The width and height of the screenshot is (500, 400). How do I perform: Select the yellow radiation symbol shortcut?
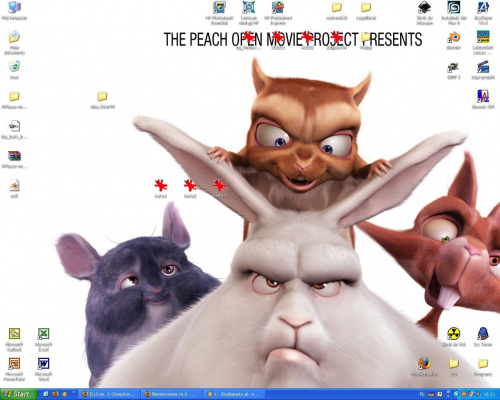point(454,333)
